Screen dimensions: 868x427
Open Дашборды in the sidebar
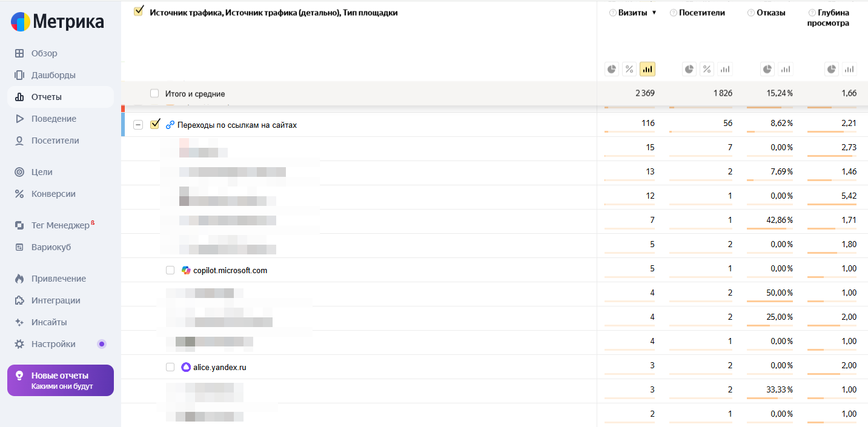pyautogui.click(x=53, y=75)
